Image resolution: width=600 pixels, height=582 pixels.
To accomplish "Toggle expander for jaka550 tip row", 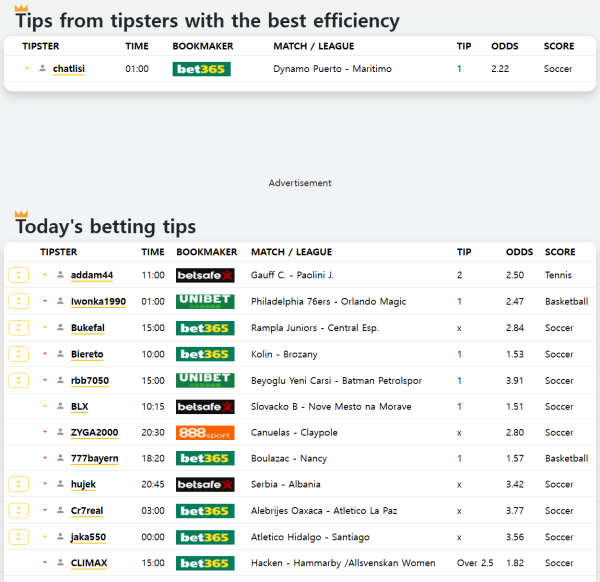I will click(x=18, y=537).
